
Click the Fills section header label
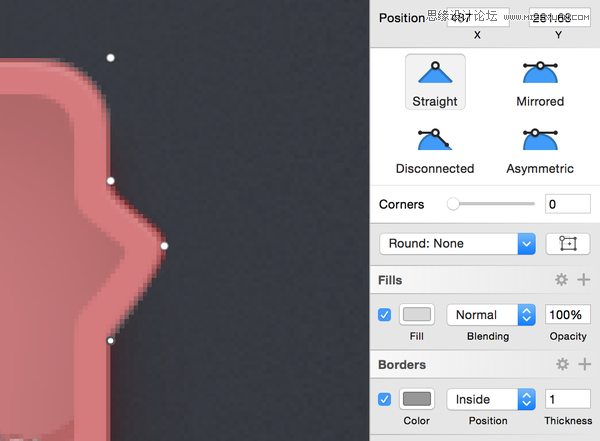[390, 280]
